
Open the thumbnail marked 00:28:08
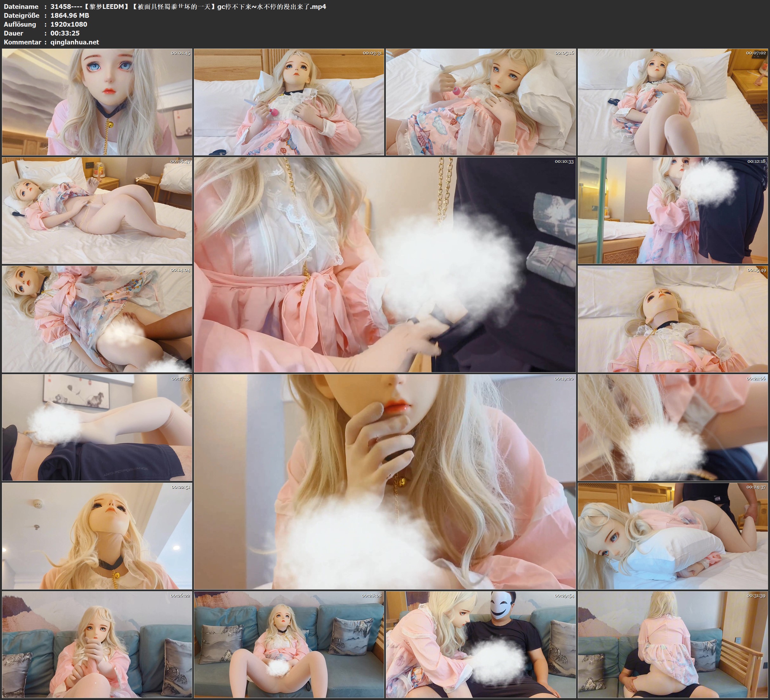click(289, 644)
